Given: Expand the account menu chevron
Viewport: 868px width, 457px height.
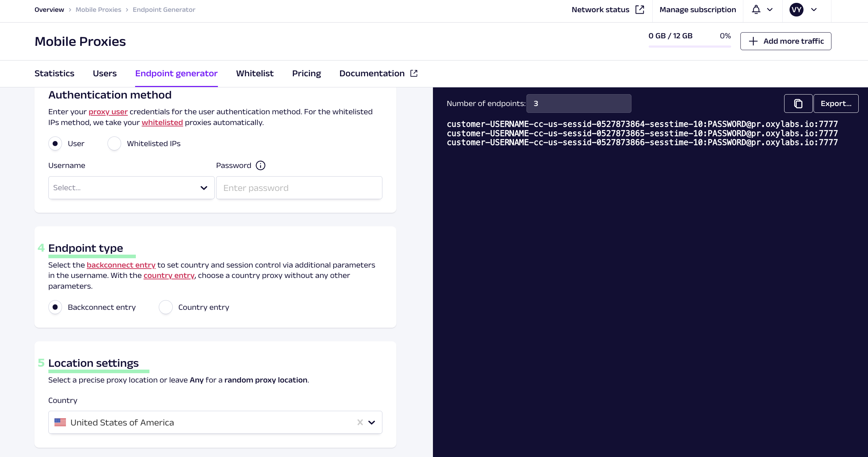Looking at the screenshot, I should 814,10.
